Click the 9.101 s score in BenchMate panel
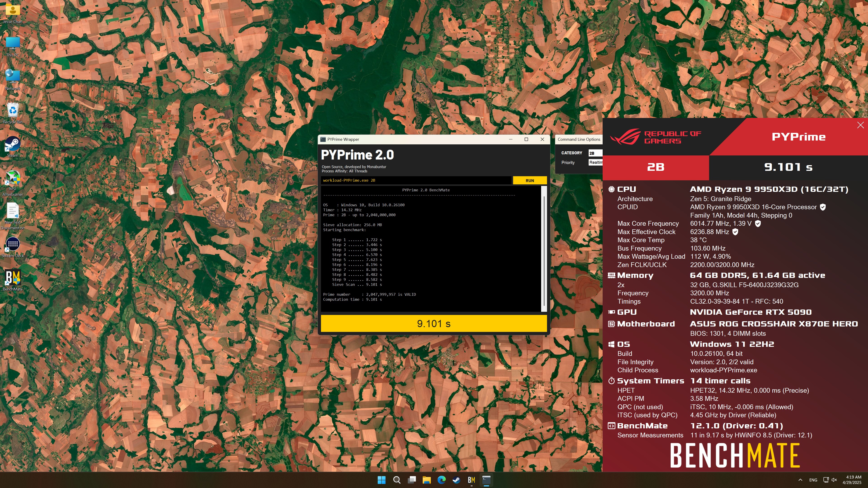This screenshot has height=488, width=868. pos(788,167)
